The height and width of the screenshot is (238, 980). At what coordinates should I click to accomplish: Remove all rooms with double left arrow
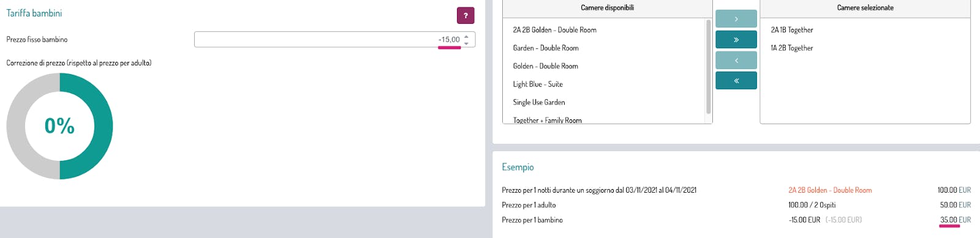pyautogui.click(x=736, y=81)
